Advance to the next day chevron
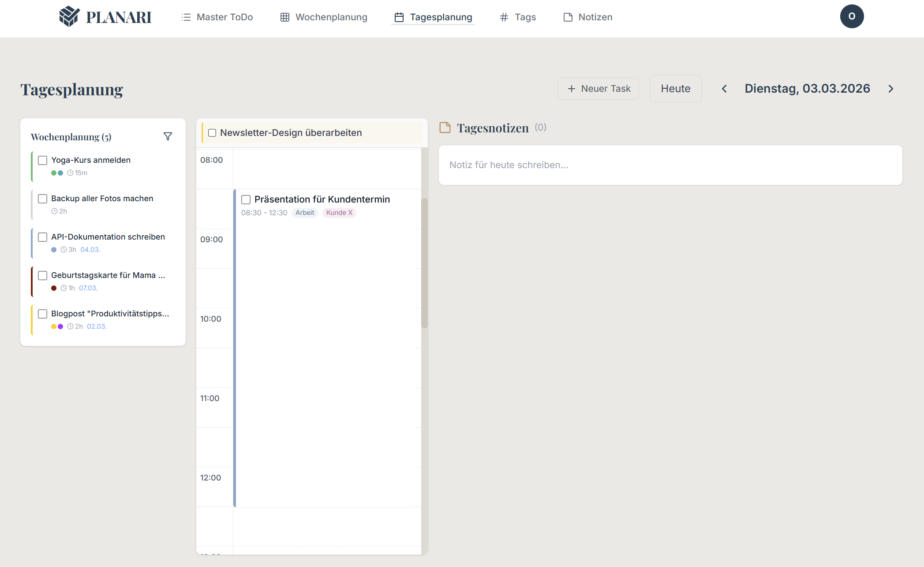Viewport: 924px width, 567px height. click(890, 89)
